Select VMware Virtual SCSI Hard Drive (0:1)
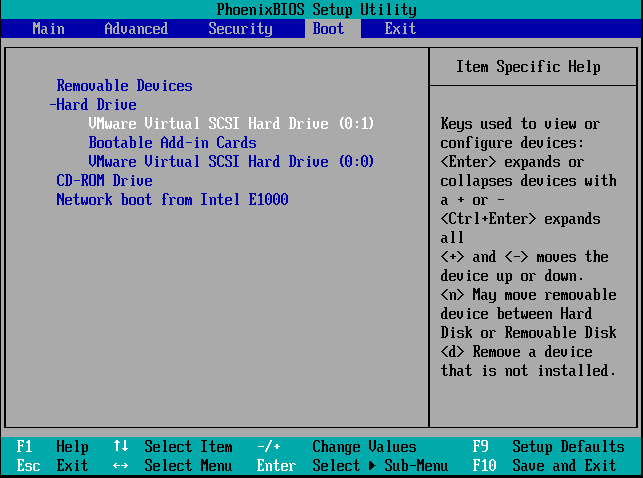This screenshot has width=643, height=478. point(231,124)
